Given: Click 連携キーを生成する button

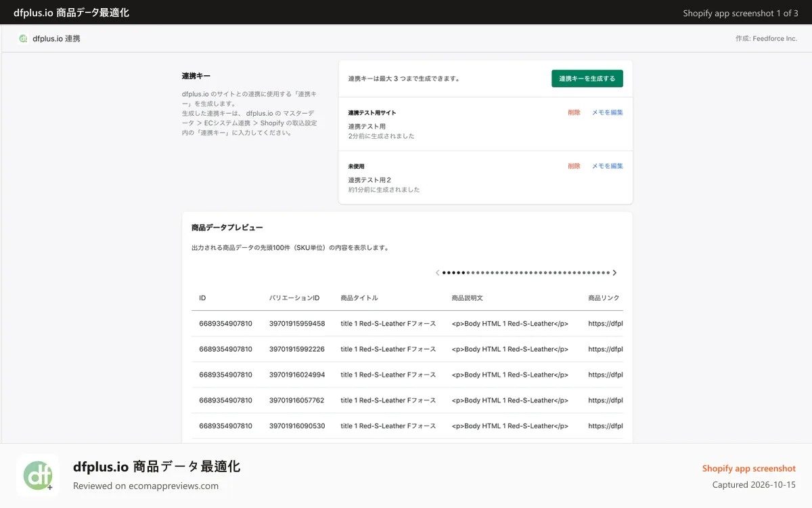Looking at the screenshot, I should (x=587, y=79).
